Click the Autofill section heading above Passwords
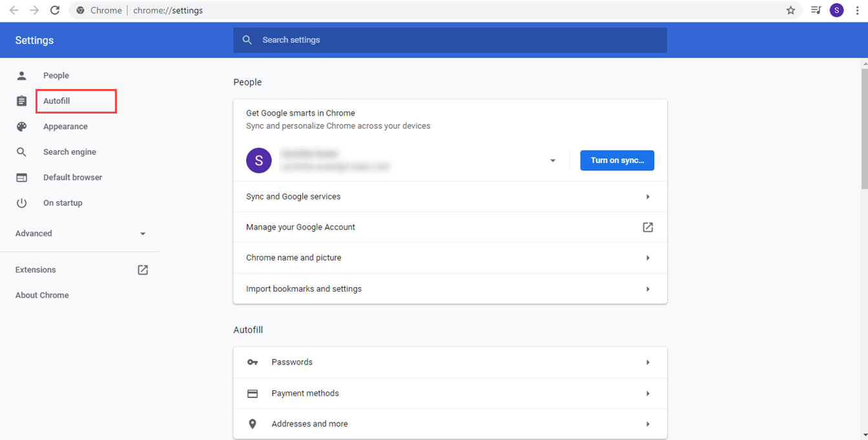The width and height of the screenshot is (868, 440). click(x=248, y=330)
